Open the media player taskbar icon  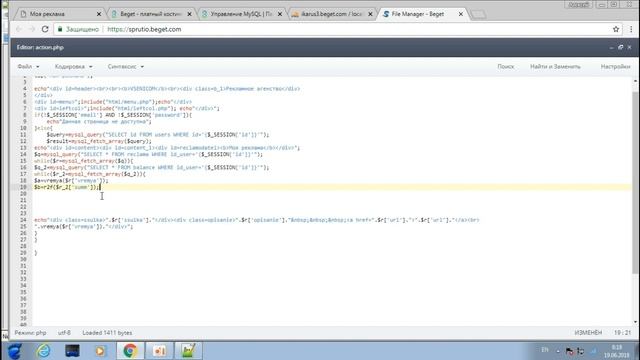point(100,351)
